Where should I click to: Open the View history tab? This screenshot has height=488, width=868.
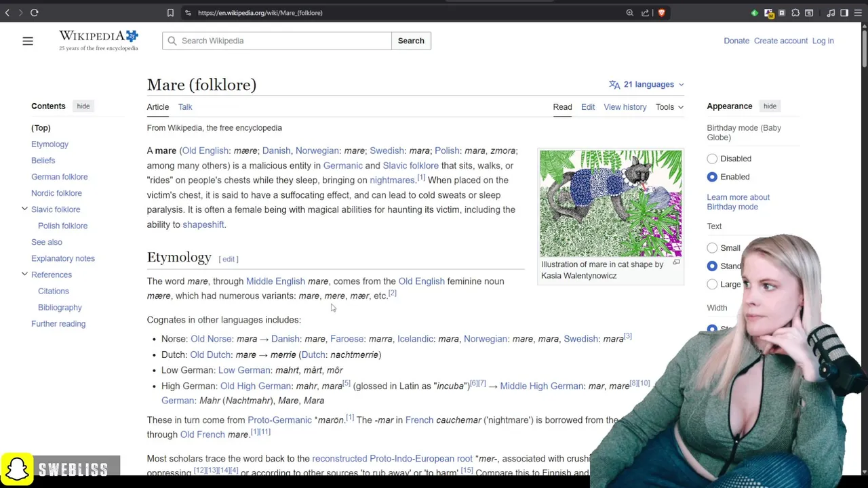point(625,107)
